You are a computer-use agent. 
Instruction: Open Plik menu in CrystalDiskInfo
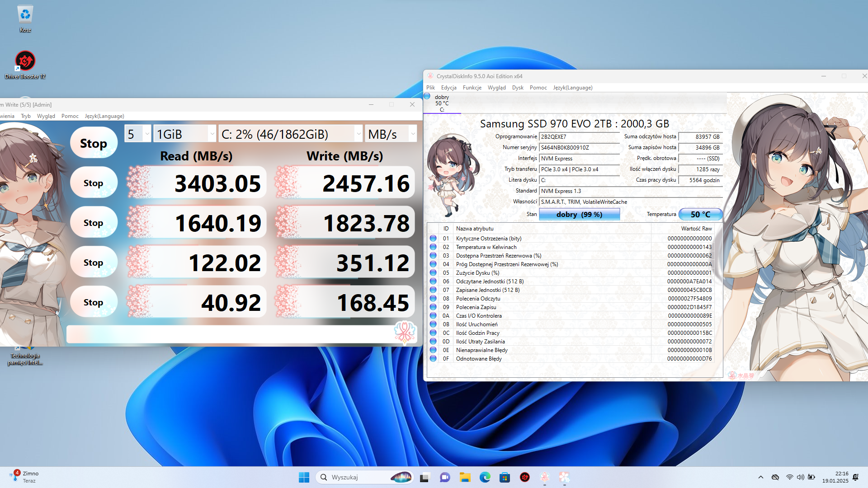point(430,88)
